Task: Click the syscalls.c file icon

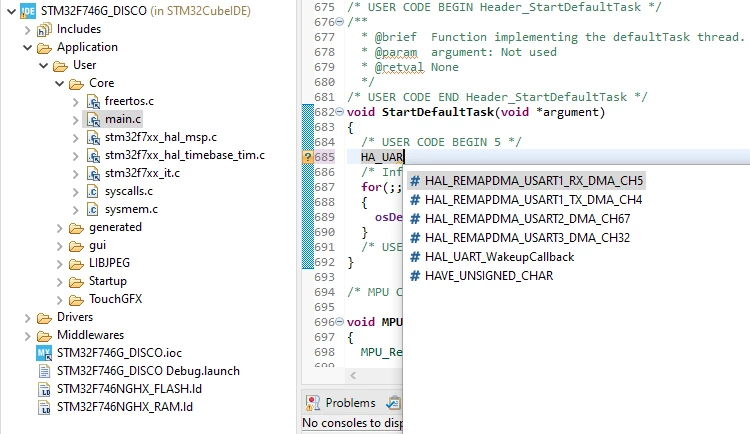Action: (93, 191)
